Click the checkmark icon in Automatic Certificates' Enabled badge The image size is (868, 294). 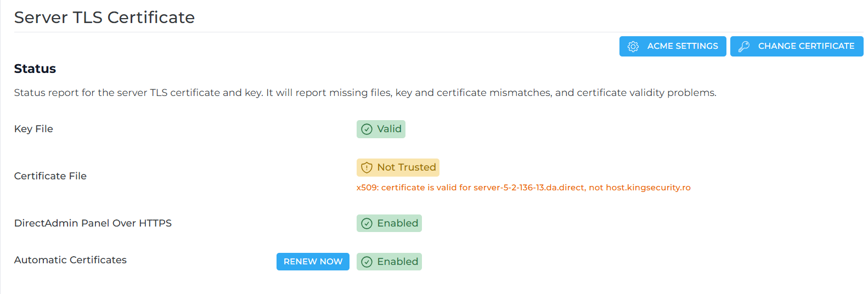tap(367, 262)
